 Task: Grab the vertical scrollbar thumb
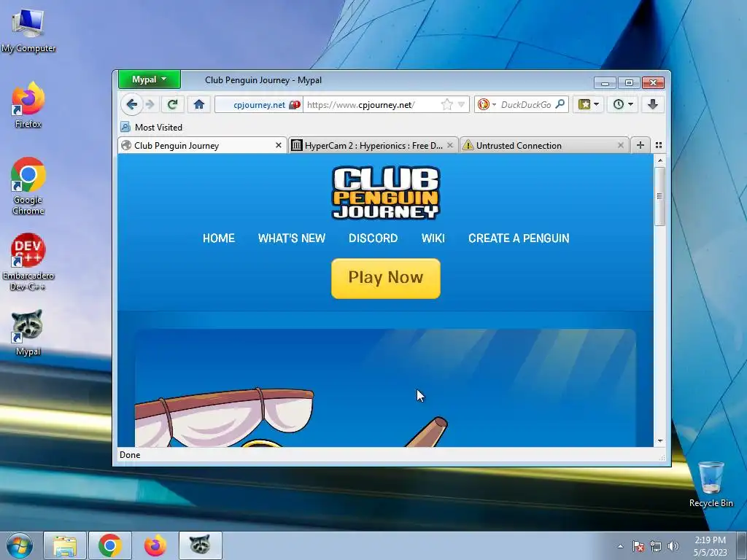(x=659, y=196)
